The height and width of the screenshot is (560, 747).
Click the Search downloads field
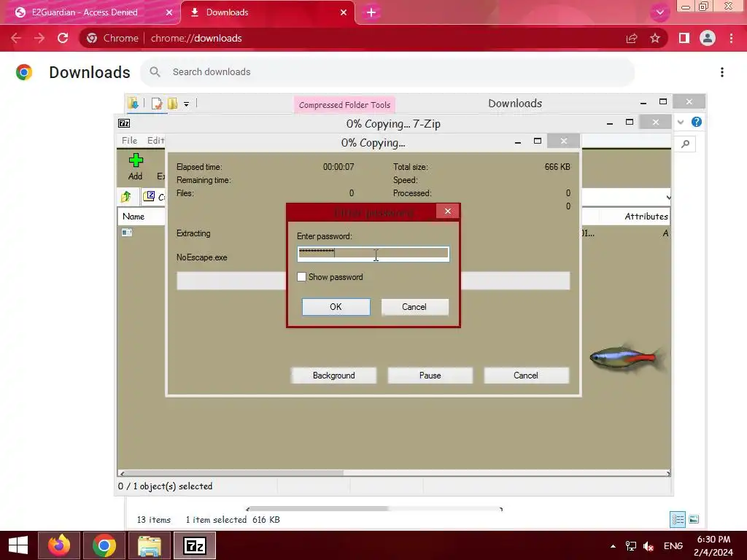(387, 72)
